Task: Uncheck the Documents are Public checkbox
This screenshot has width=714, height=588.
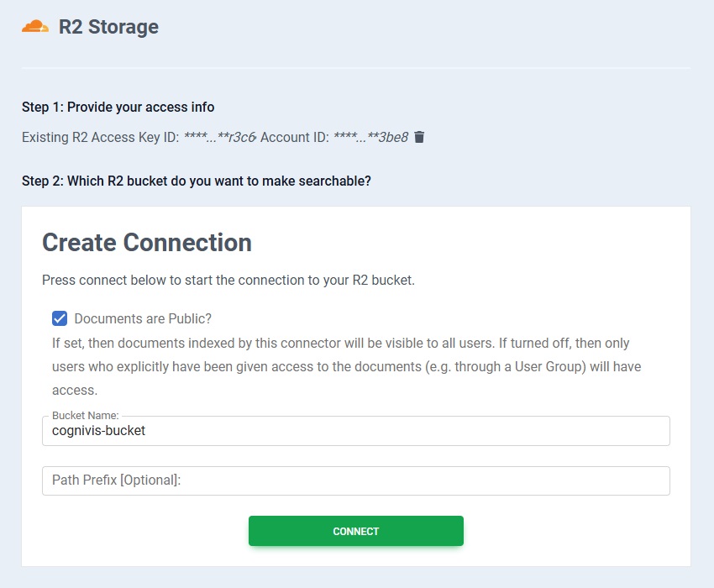Action: coord(60,318)
